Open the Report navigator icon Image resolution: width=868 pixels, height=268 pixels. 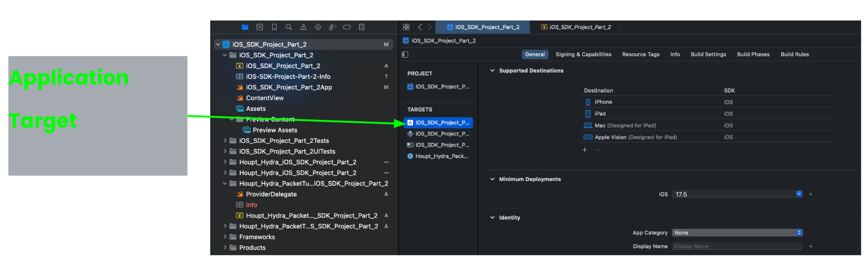pyautogui.click(x=362, y=27)
